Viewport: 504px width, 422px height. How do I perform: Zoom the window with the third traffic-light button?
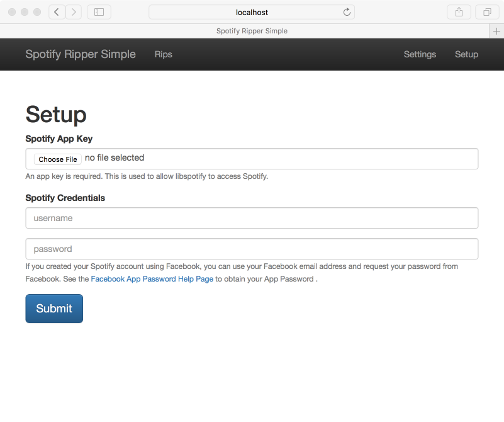[37, 12]
